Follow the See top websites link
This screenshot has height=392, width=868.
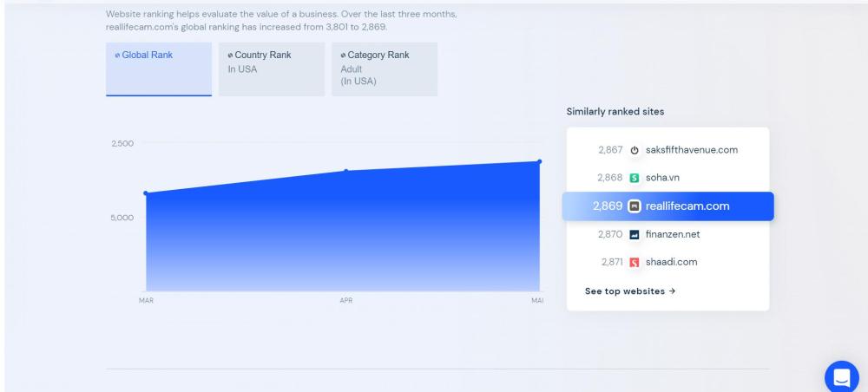pos(629,291)
